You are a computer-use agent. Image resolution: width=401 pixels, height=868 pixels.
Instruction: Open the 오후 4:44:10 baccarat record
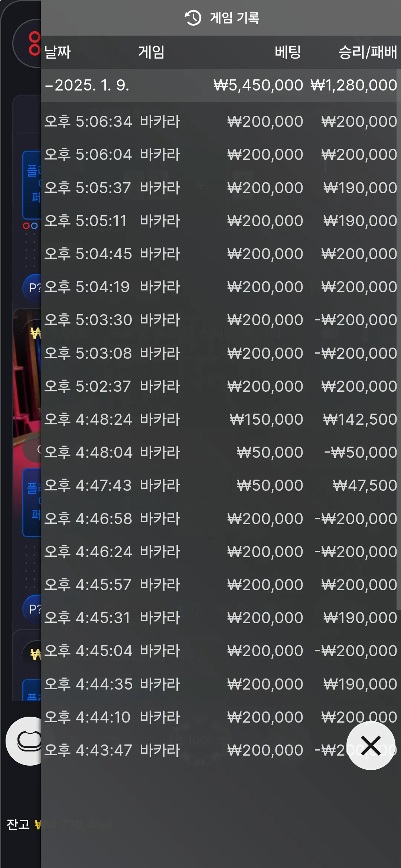(221, 717)
